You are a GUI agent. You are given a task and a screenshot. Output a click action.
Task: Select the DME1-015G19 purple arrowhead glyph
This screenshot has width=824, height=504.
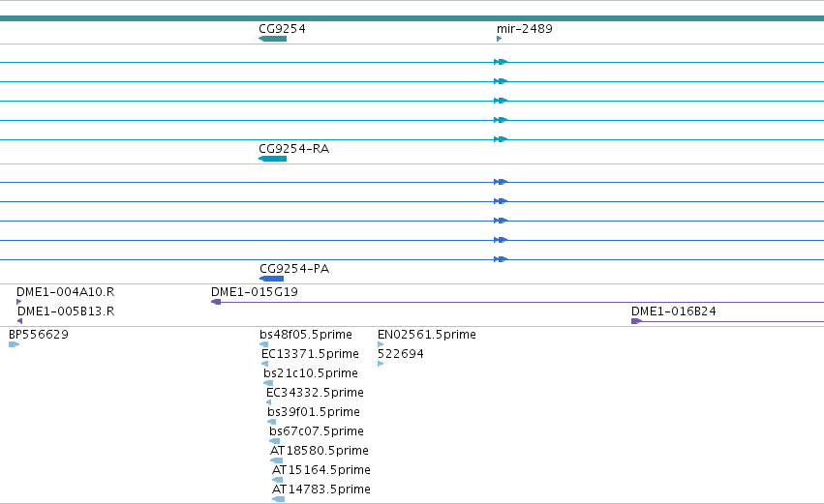pos(216,302)
